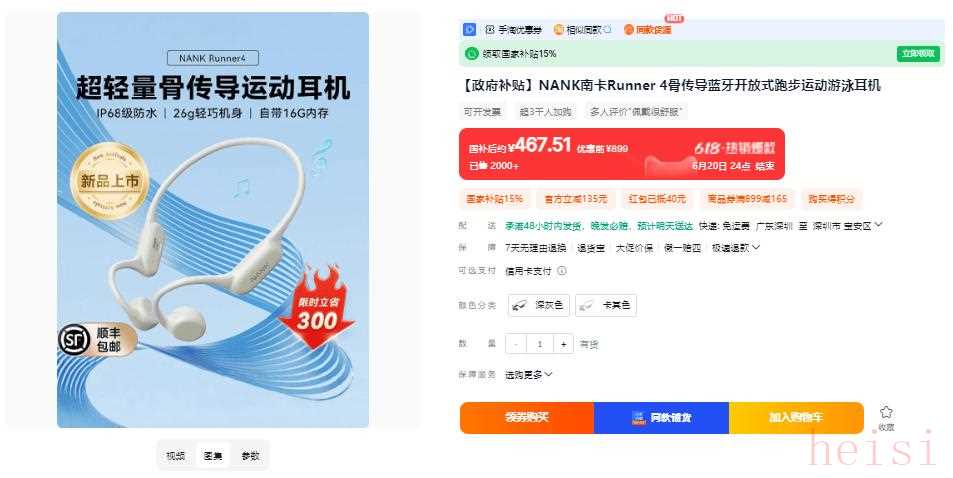Click the green subsidy circle icon
Viewport: 953px width, 478px height.
coord(472,54)
